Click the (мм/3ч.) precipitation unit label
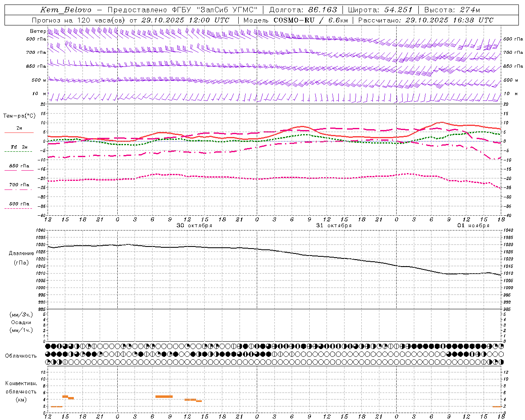 pyautogui.click(x=21, y=315)
